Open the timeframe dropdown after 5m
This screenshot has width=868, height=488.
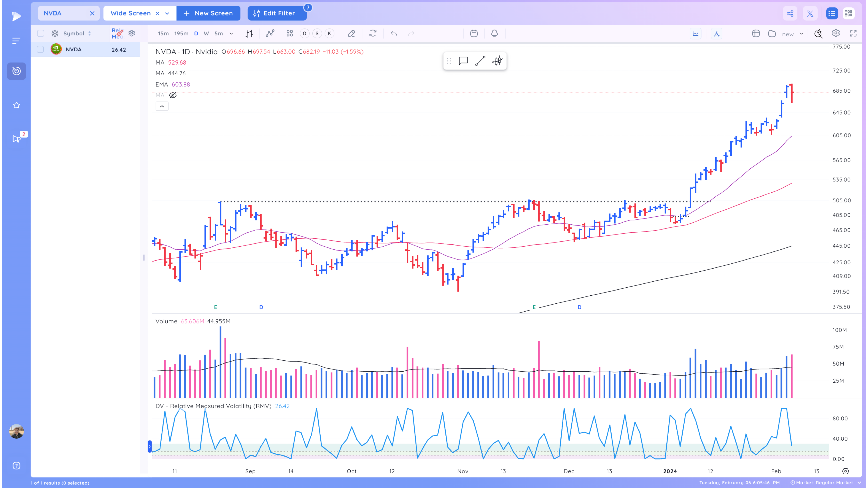pos(231,33)
